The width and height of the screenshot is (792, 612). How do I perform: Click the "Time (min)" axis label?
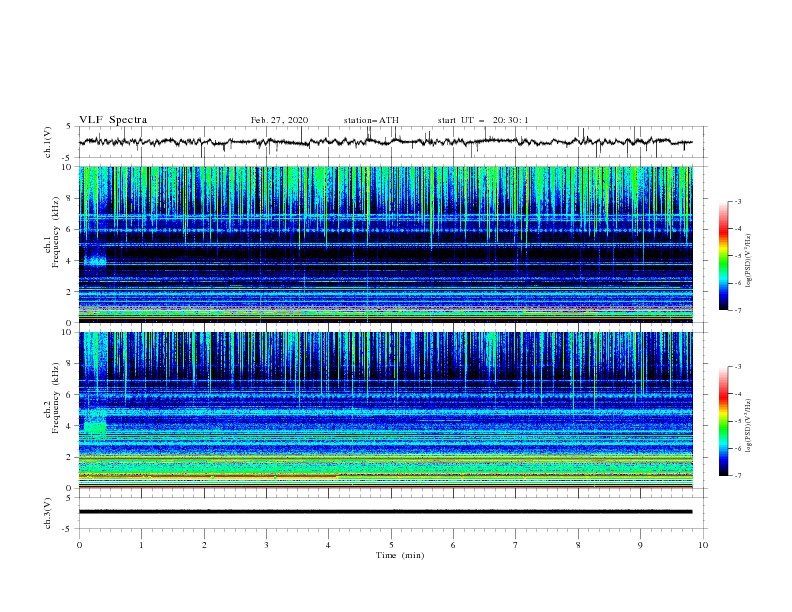(400, 555)
